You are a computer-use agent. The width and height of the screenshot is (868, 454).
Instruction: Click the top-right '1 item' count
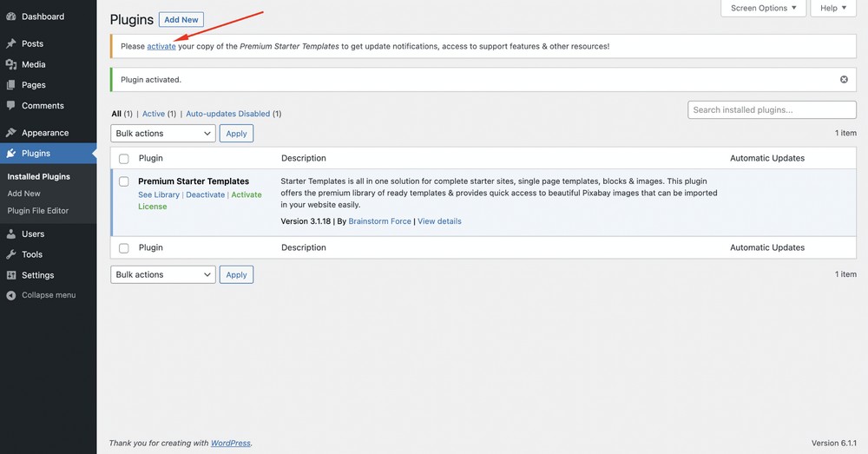(x=845, y=133)
